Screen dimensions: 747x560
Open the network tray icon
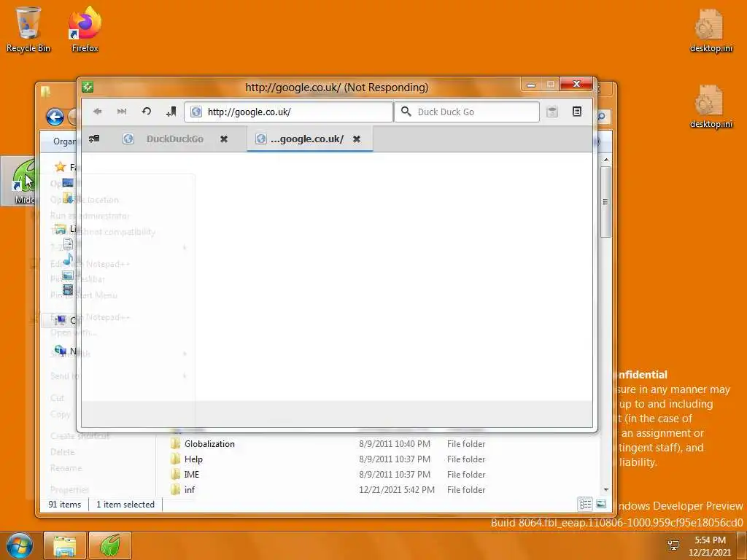pyautogui.click(x=673, y=545)
